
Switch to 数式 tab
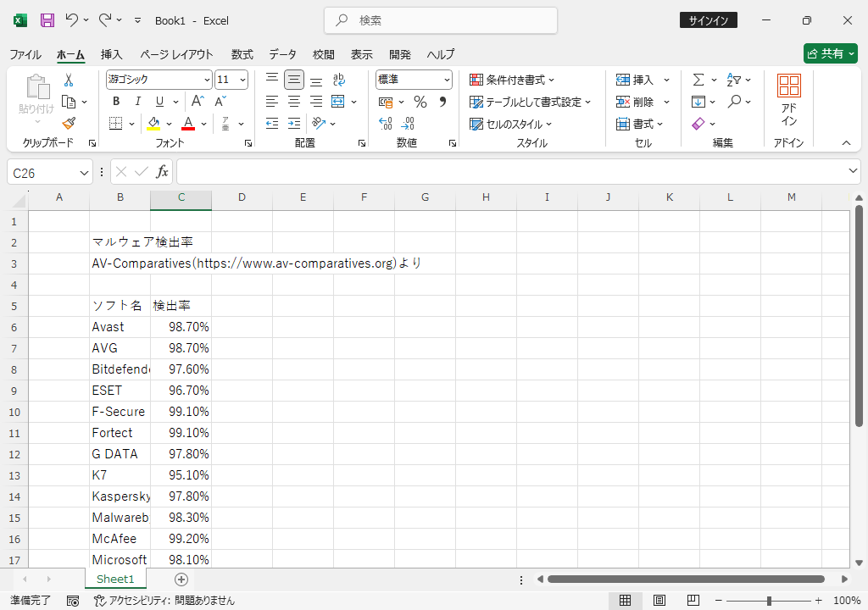coord(242,54)
